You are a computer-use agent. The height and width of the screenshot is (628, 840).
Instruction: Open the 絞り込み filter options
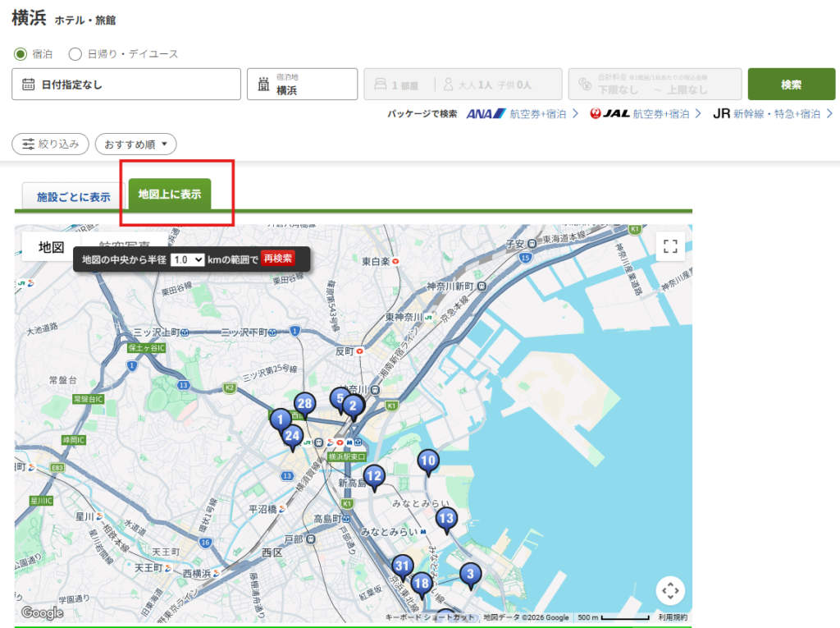50,144
